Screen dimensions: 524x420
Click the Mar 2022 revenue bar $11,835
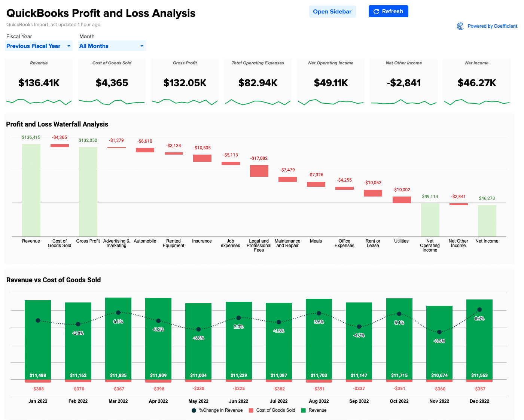point(118,339)
